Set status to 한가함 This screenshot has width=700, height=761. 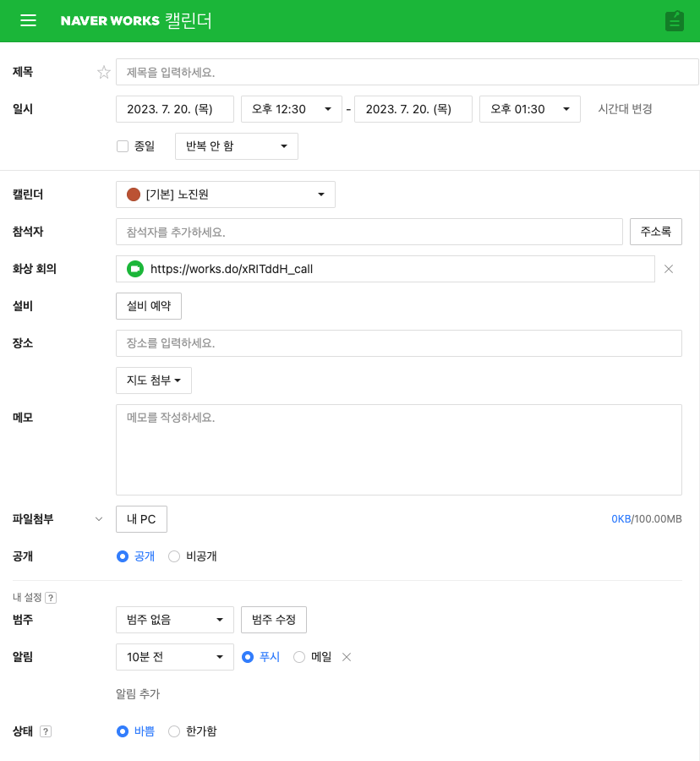[174, 731]
